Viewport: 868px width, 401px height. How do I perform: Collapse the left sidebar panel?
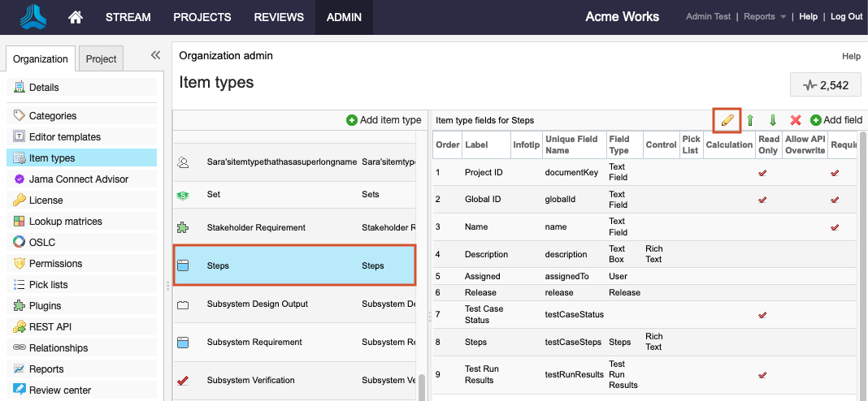(155, 55)
